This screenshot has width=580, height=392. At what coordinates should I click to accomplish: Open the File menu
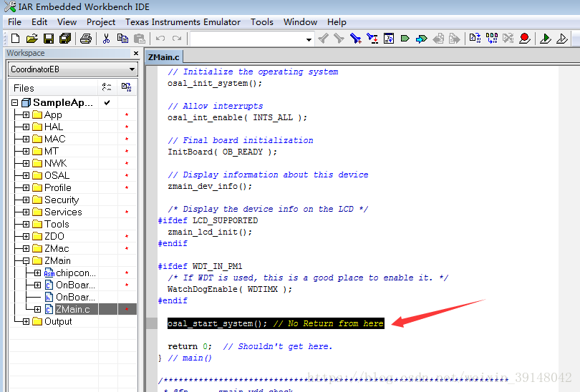click(x=15, y=22)
